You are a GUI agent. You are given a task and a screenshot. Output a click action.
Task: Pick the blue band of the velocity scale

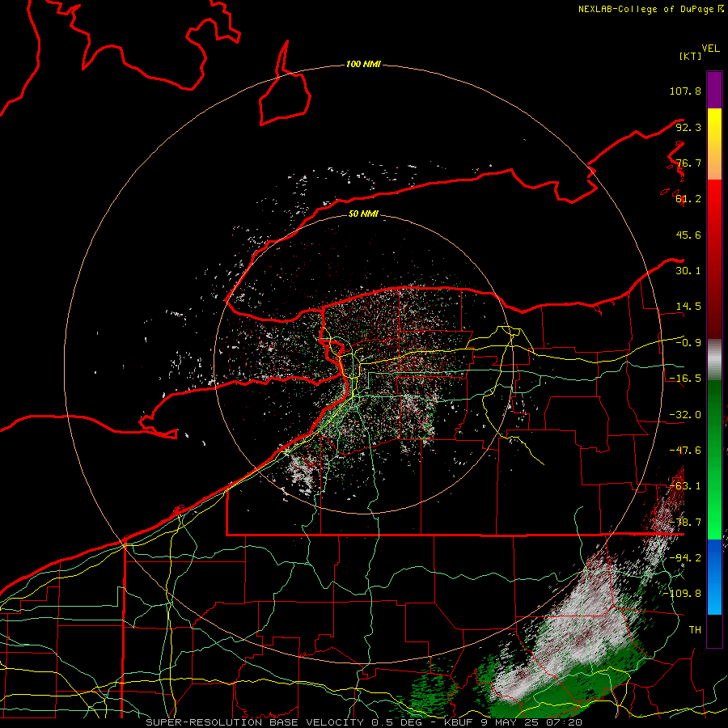click(714, 577)
